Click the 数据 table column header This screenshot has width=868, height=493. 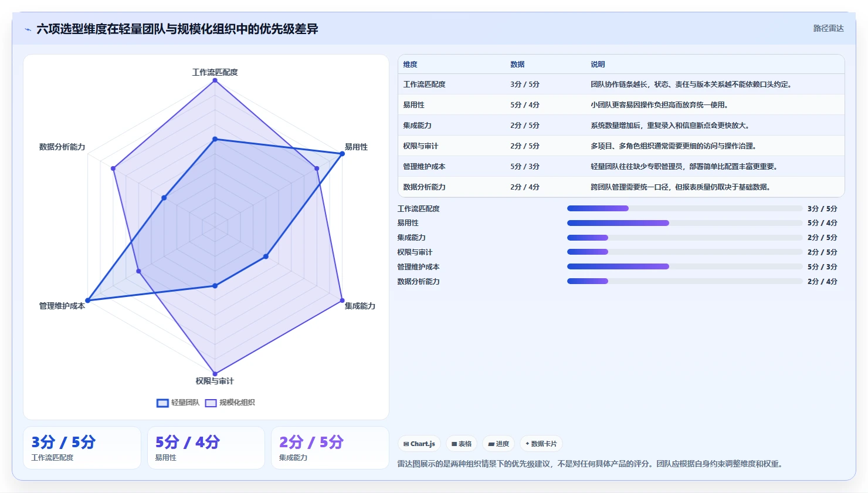coord(517,65)
